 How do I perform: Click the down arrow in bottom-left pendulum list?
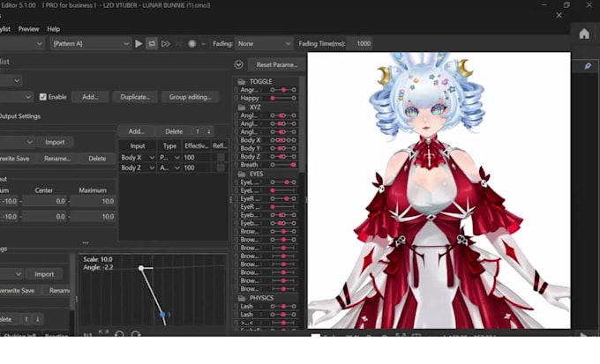37,319
